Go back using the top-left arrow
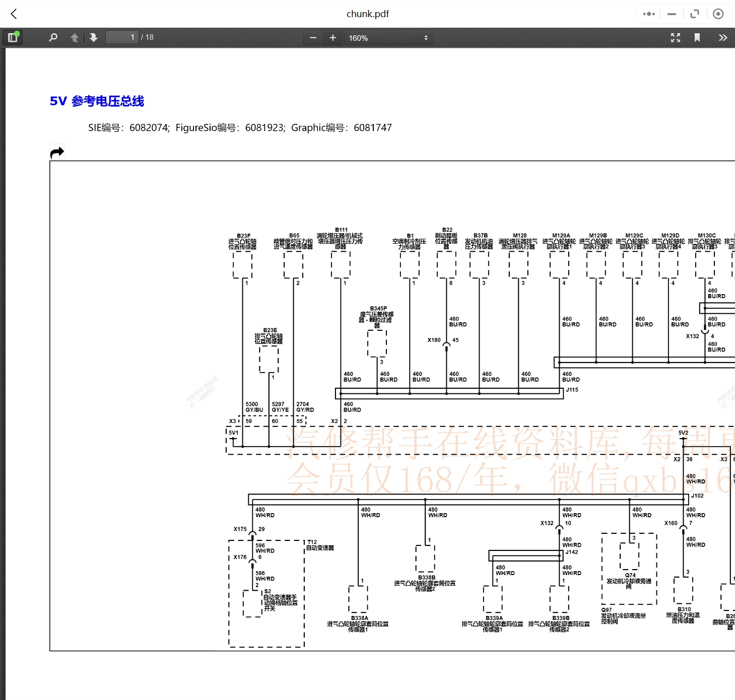 [14, 14]
